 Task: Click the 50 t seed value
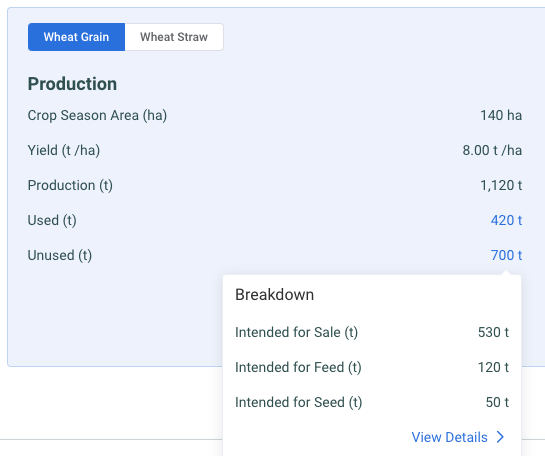coord(497,402)
